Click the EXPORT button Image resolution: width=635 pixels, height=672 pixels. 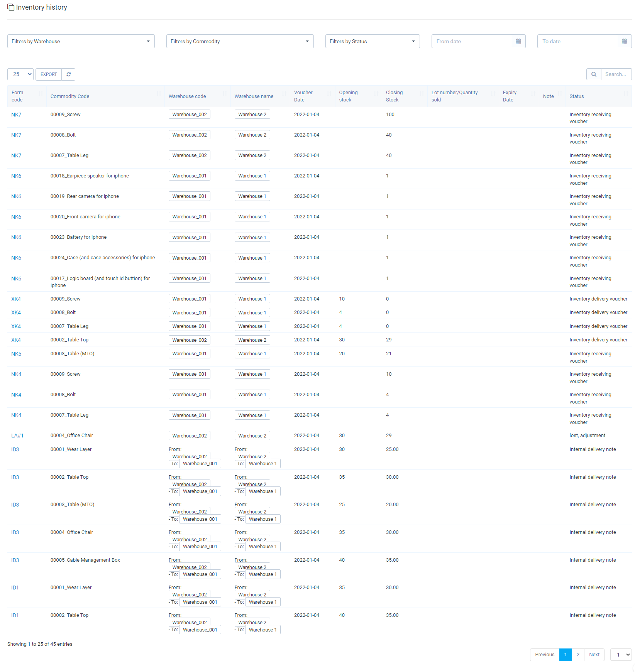click(x=49, y=74)
